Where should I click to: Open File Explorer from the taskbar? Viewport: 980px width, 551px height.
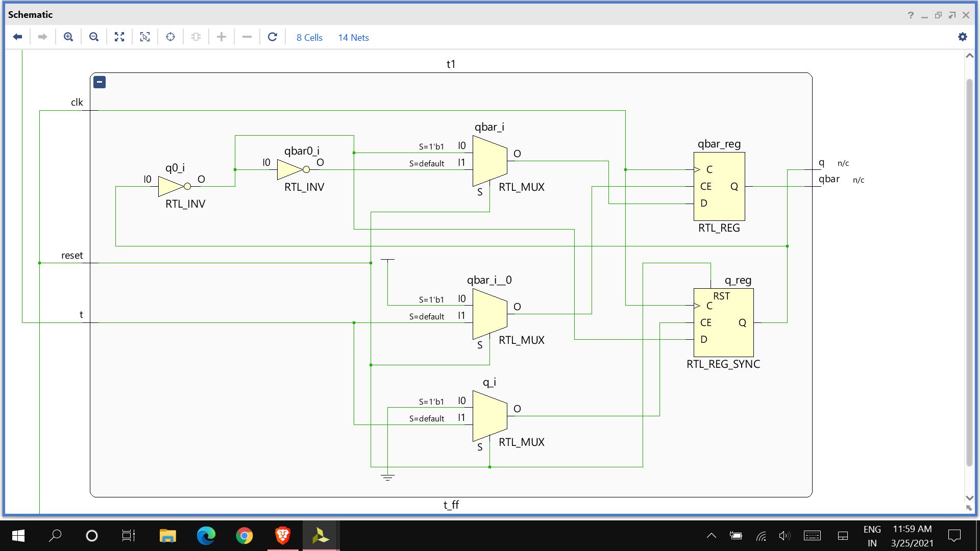tap(168, 536)
